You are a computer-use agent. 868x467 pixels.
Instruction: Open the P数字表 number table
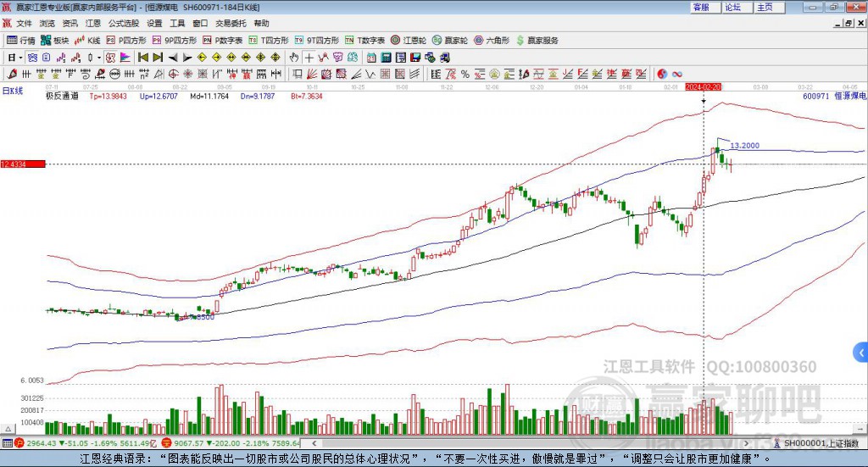[223, 41]
